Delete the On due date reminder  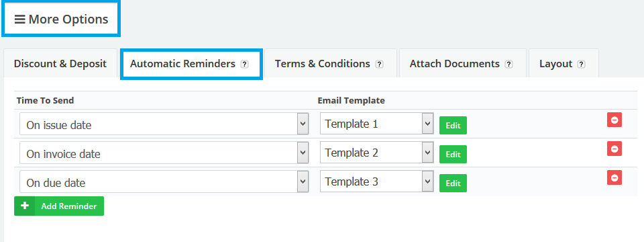coord(614,177)
